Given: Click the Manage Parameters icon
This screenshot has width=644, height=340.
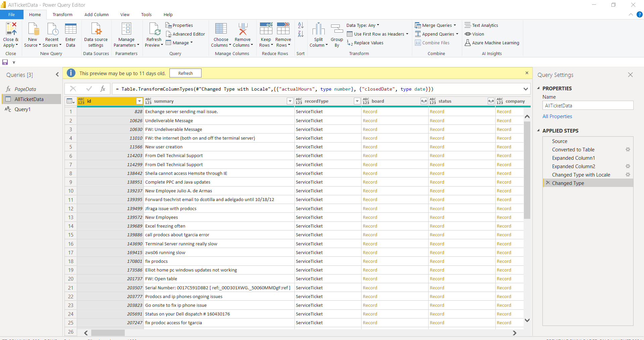Looking at the screenshot, I should [x=126, y=29].
